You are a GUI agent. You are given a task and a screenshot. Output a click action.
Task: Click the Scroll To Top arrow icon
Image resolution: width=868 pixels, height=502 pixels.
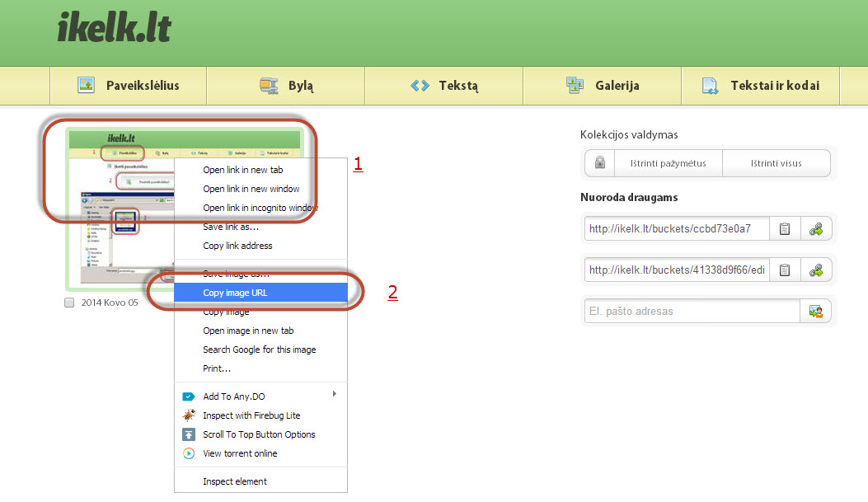coord(189,434)
